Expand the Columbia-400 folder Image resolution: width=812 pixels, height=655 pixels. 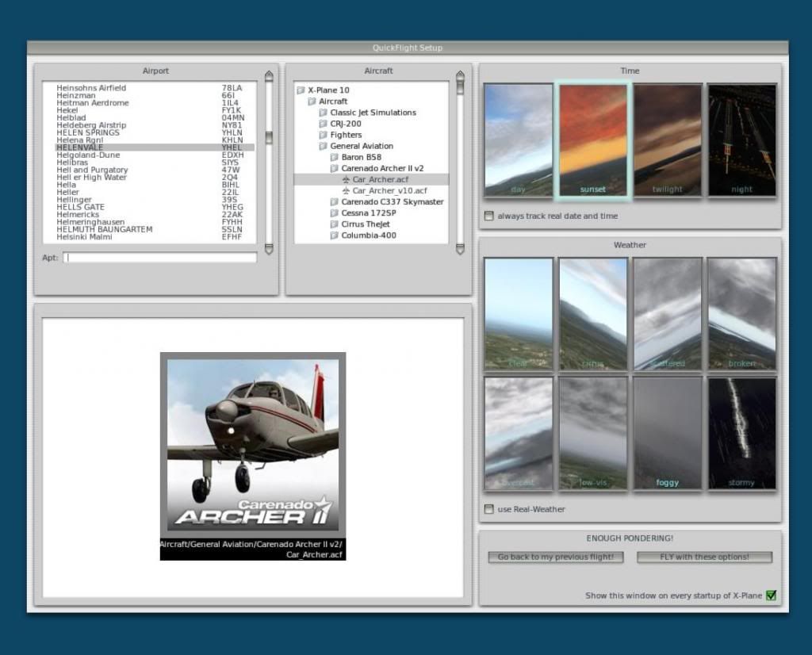(335, 235)
